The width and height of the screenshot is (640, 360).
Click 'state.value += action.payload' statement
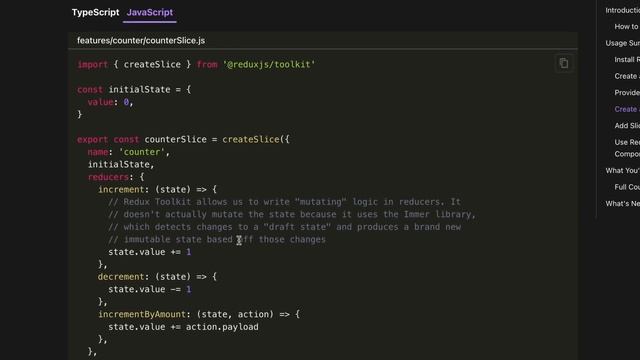pyautogui.click(x=183, y=327)
